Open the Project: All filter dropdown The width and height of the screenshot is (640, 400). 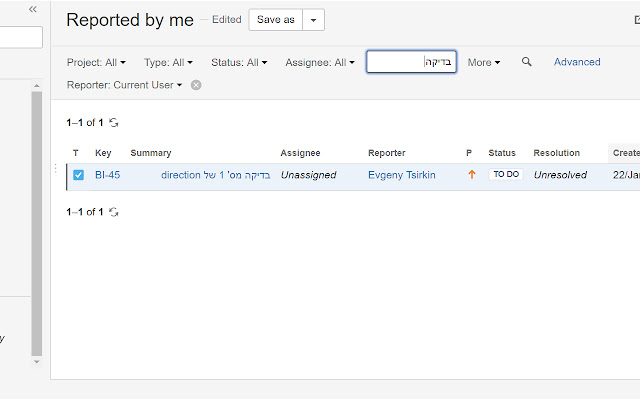[x=96, y=62]
